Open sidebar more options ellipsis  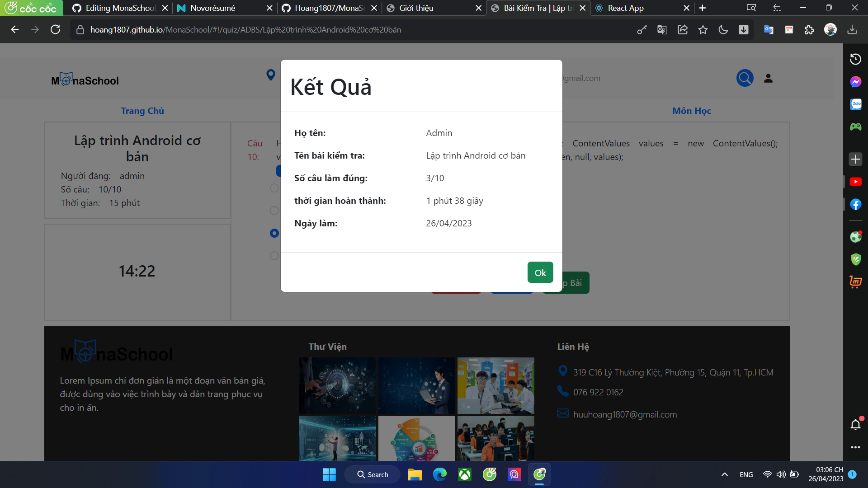click(x=855, y=447)
